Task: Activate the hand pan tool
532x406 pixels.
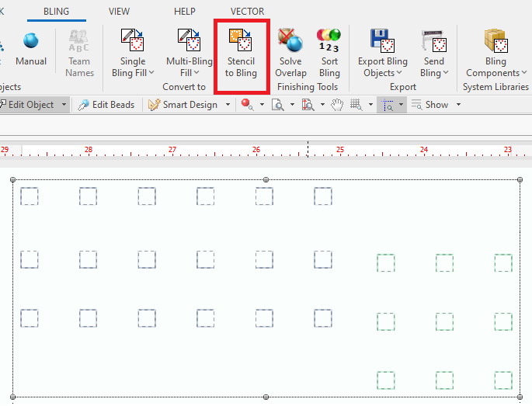Action: (x=337, y=105)
